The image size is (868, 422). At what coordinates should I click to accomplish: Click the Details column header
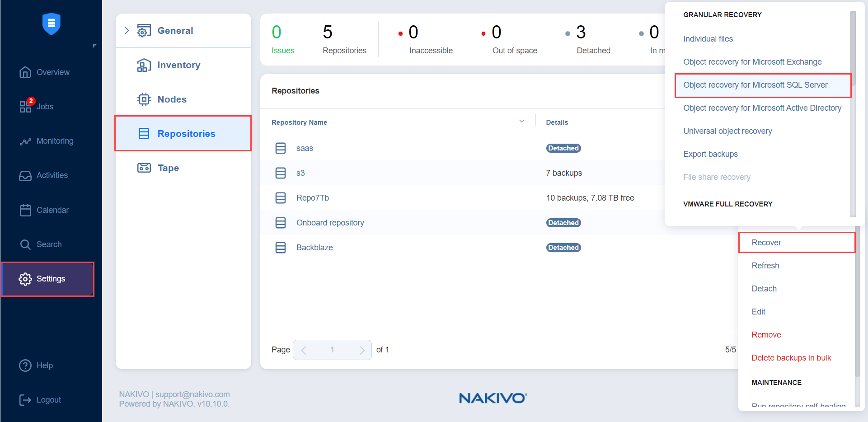(x=557, y=122)
